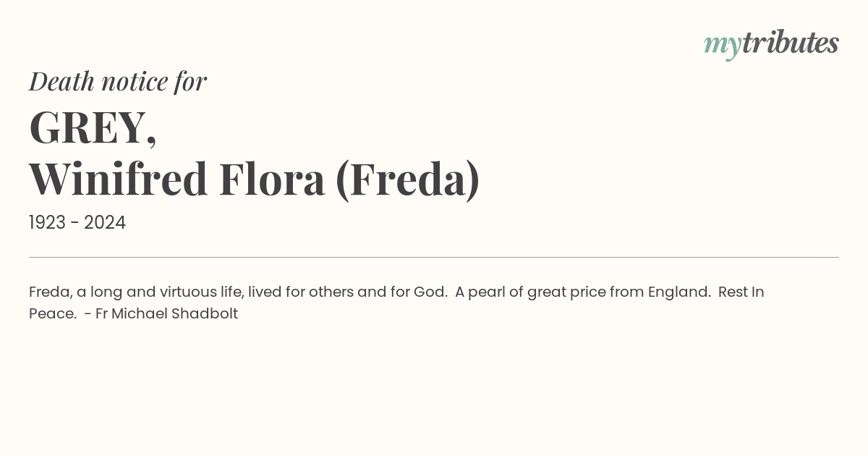
Task: Click the dark "tributes" logo wordmark
Action: 791,42
